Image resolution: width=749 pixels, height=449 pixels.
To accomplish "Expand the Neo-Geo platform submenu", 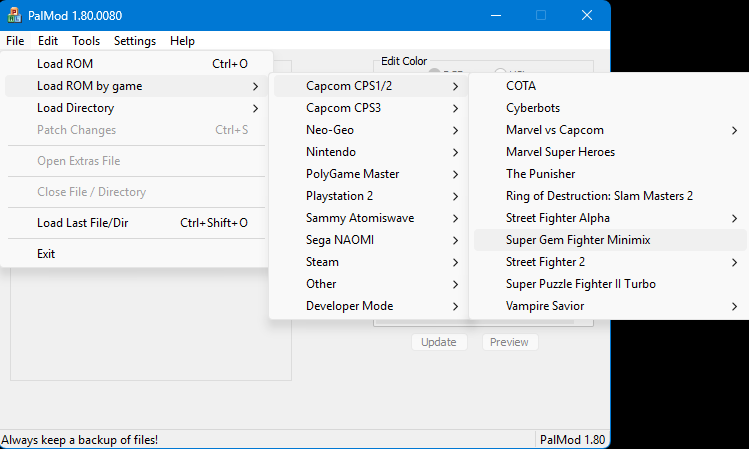I will coord(330,130).
